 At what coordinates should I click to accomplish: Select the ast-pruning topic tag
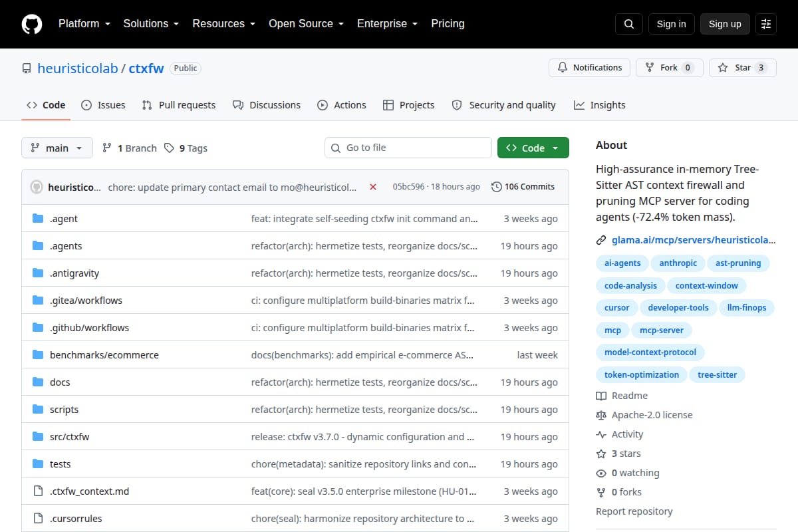[x=738, y=263]
